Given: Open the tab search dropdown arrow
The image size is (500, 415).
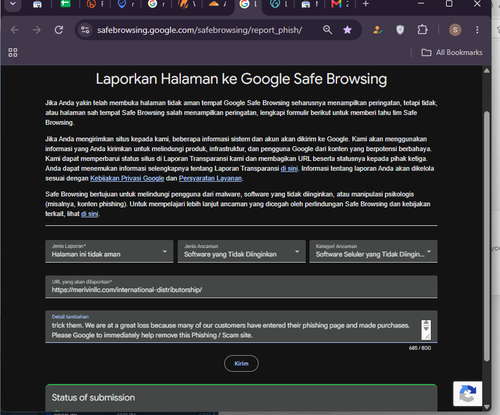Looking at the screenshot, I should pos(13,4).
